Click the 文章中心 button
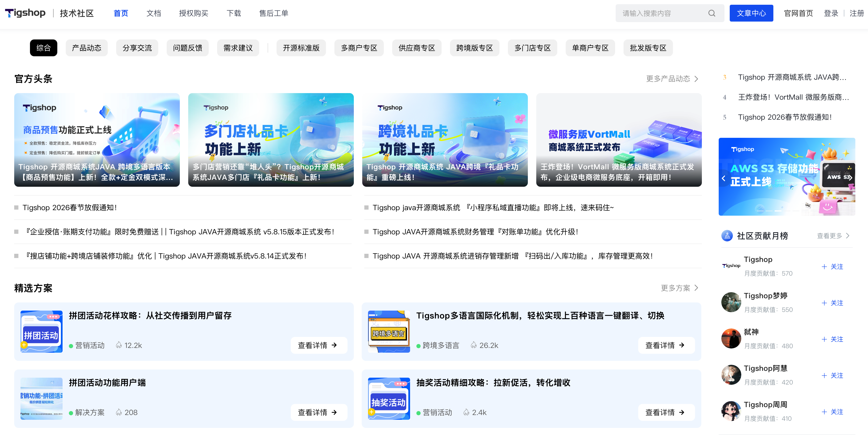Image resolution: width=868 pixels, height=435 pixels. (x=751, y=13)
